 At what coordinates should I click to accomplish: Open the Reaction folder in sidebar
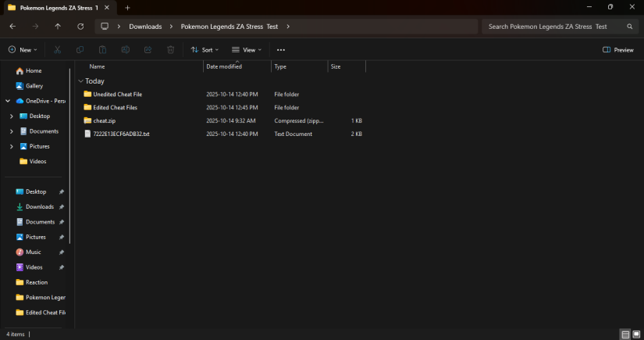click(37, 282)
